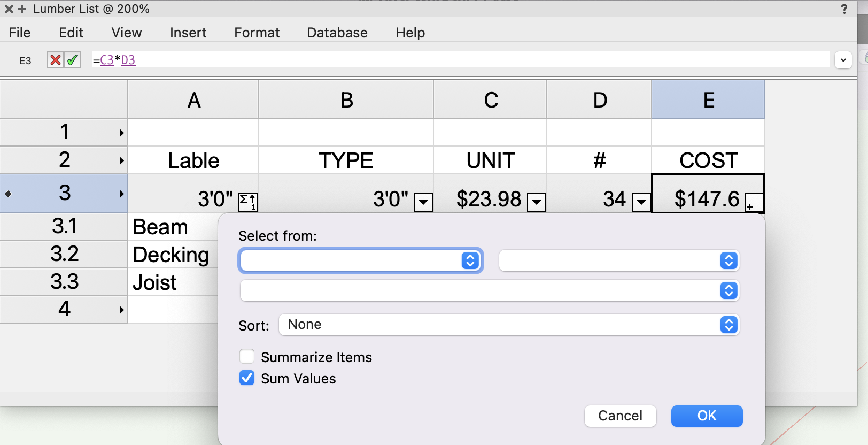Click the 'Decking' cell

[173, 255]
